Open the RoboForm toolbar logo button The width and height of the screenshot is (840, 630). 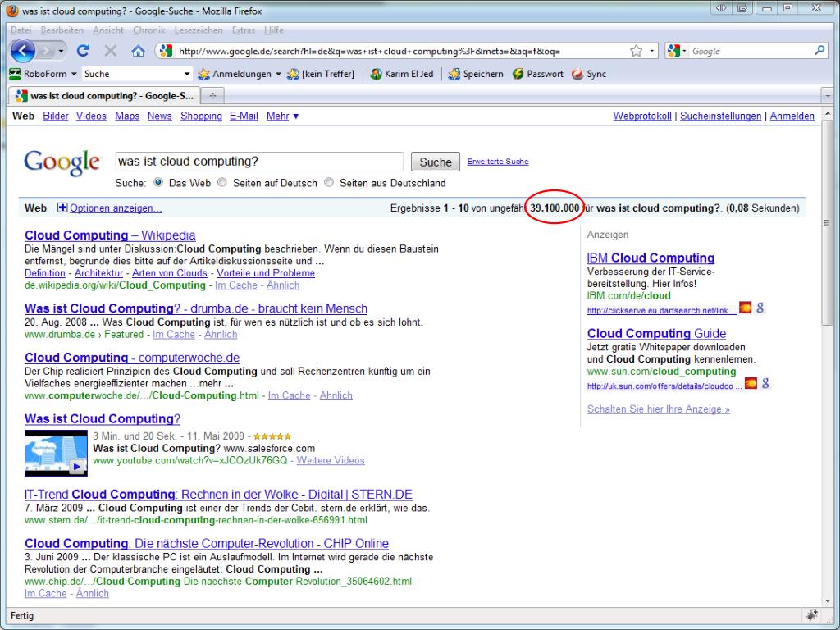[x=15, y=73]
